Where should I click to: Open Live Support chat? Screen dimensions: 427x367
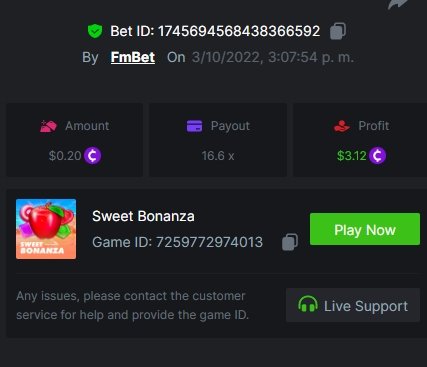[353, 305]
